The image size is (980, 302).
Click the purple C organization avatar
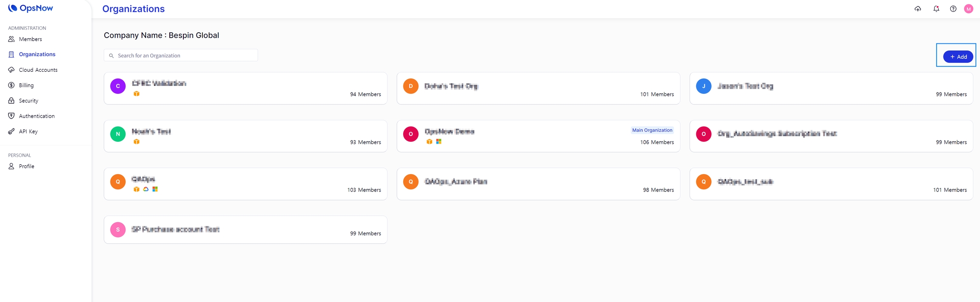point(118,86)
